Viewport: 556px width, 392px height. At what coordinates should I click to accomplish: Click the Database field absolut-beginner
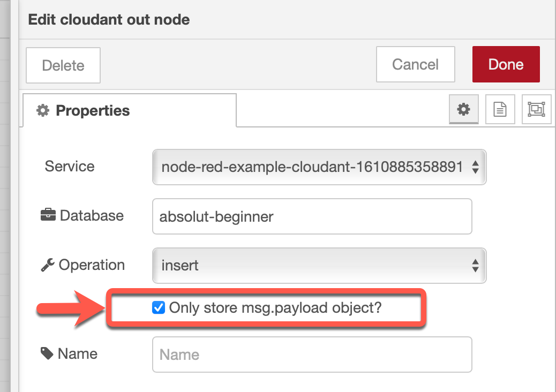click(x=312, y=216)
